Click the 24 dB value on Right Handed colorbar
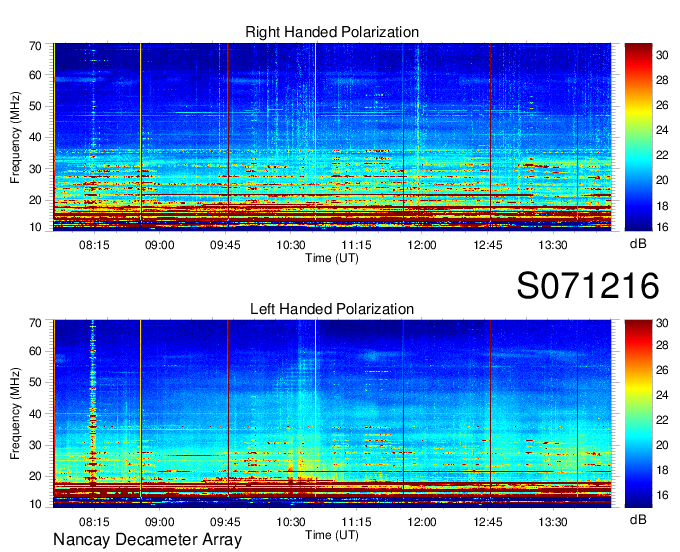Image resolution: width=680 pixels, height=552 pixels. 662,130
